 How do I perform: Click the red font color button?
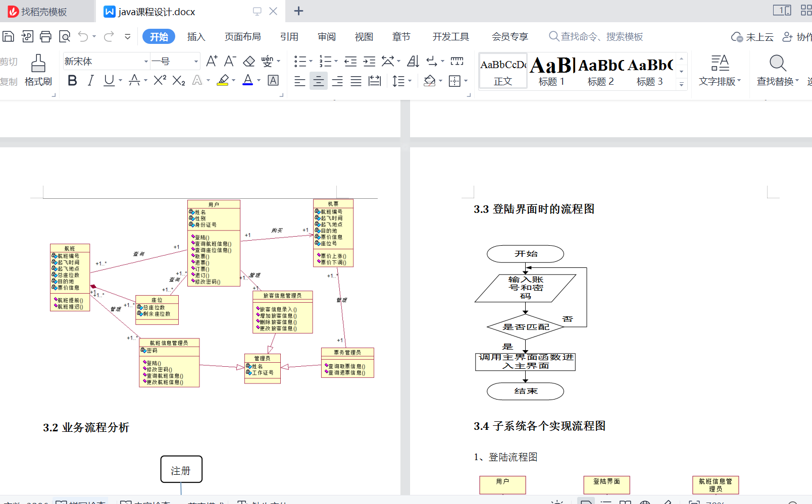[x=247, y=80]
